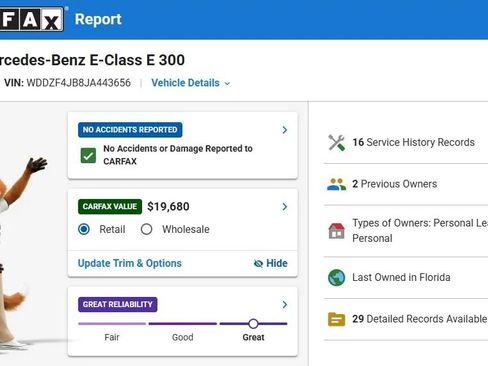Image resolution: width=488 pixels, height=366 pixels.
Task: Click the Types of Owners text
Action: (x=420, y=231)
